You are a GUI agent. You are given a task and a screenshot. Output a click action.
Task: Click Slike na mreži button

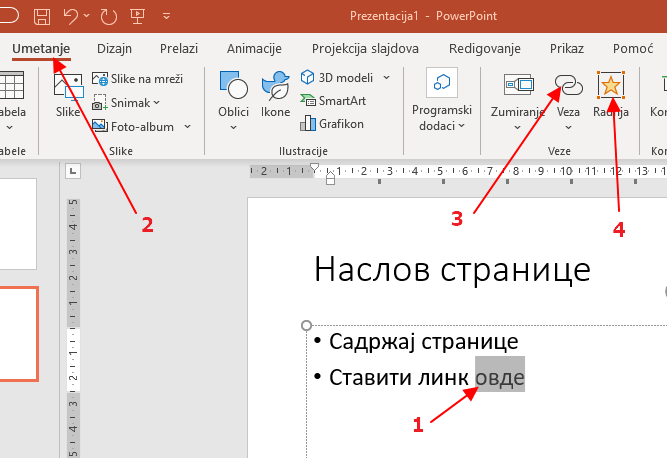pyautogui.click(x=139, y=78)
